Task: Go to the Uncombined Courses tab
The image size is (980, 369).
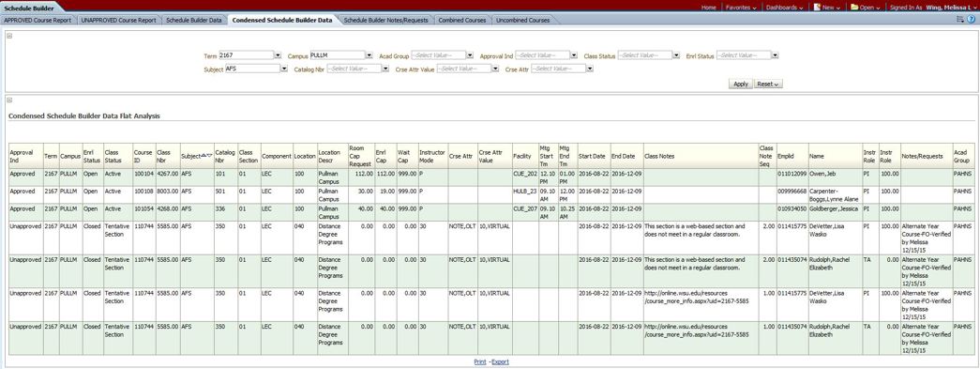Action: [x=522, y=20]
